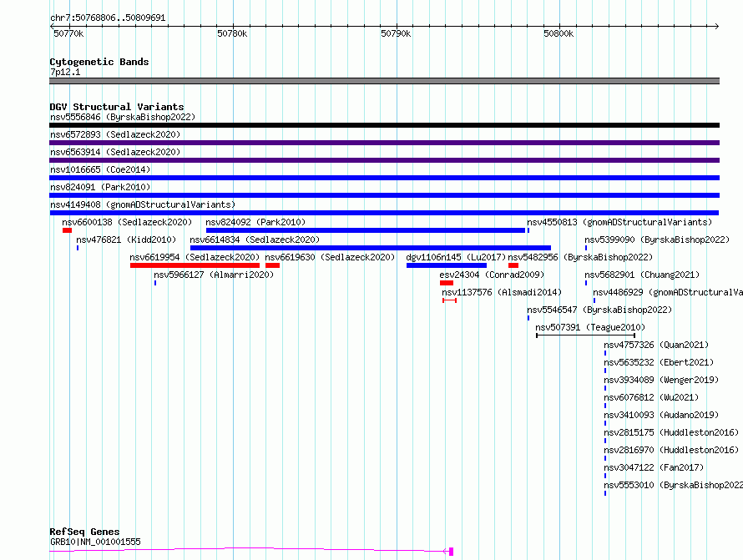743x560 pixels.
Task: Open nsv507391 (Teague2010) label
Action: tap(590, 327)
